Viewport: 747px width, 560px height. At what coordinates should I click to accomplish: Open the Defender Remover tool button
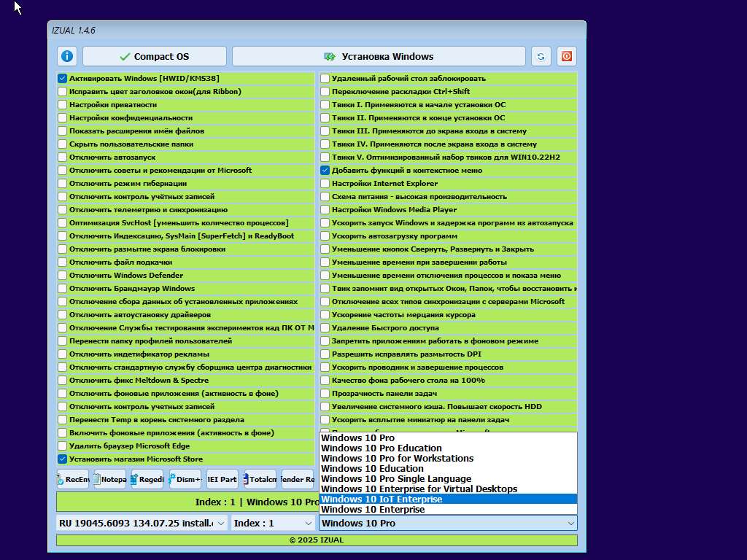298,479
